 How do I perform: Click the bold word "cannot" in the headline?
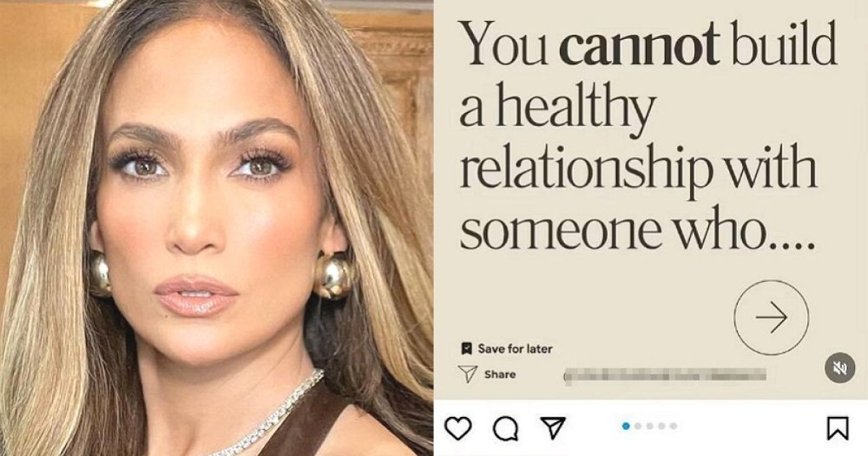[x=639, y=45]
